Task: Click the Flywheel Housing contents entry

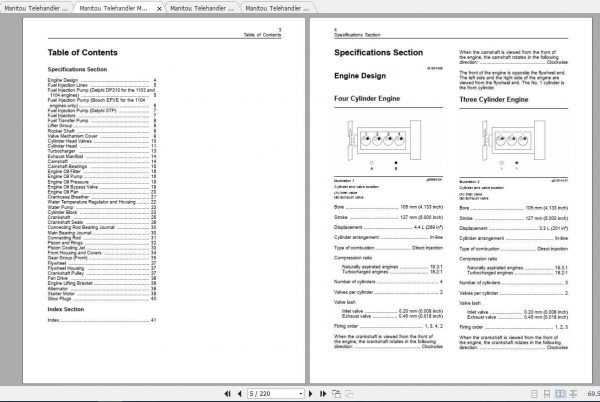Action: click(102, 268)
